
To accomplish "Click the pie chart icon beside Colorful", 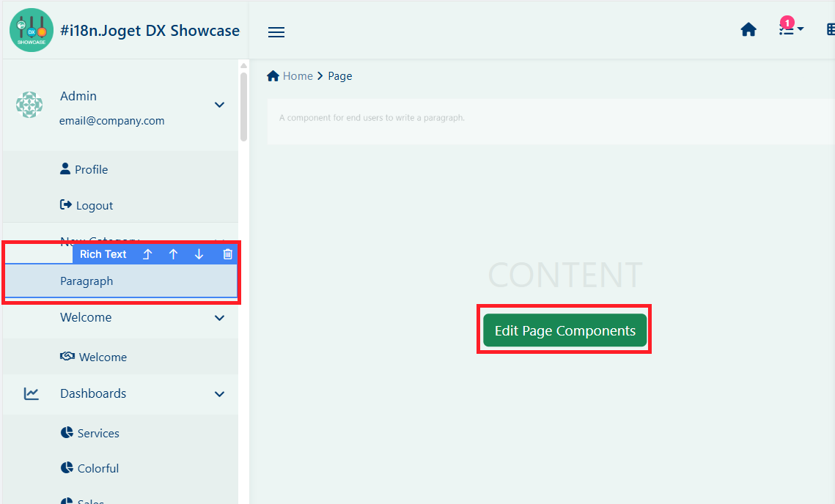I will (67, 467).
